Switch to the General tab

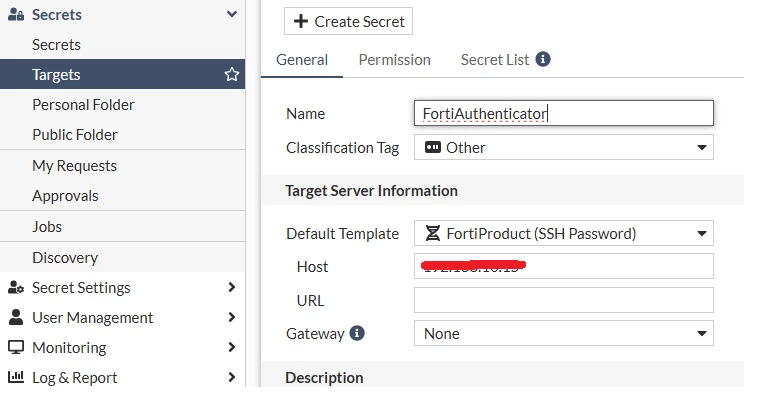pyautogui.click(x=302, y=60)
